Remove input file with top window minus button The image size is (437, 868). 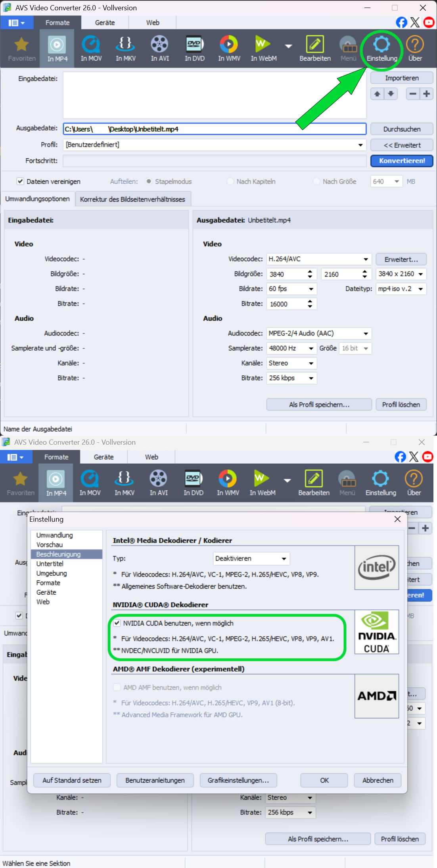coord(413,94)
